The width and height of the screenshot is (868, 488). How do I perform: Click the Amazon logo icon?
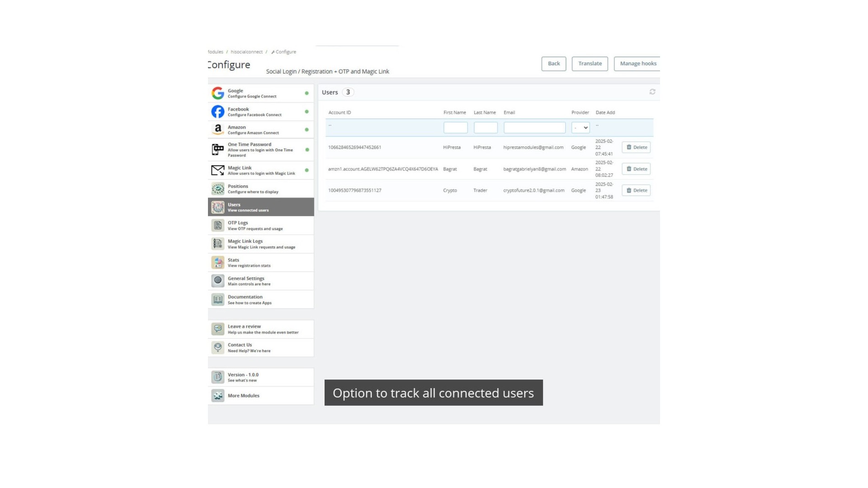click(217, 130)
